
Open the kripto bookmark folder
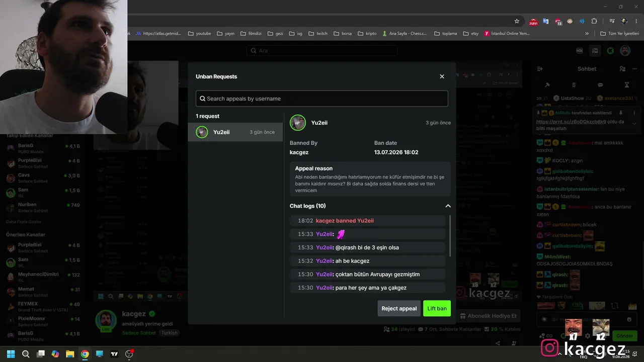tap(367, 34)
